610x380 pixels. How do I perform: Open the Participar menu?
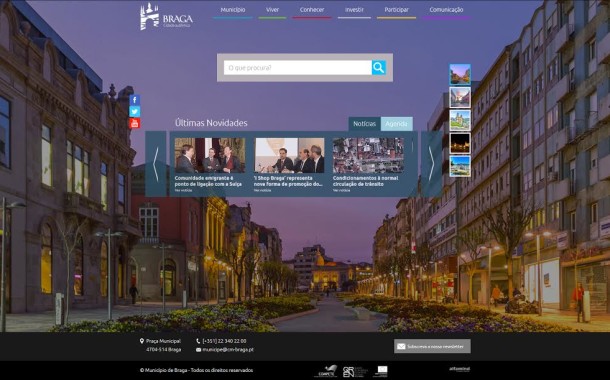point(396,10)
